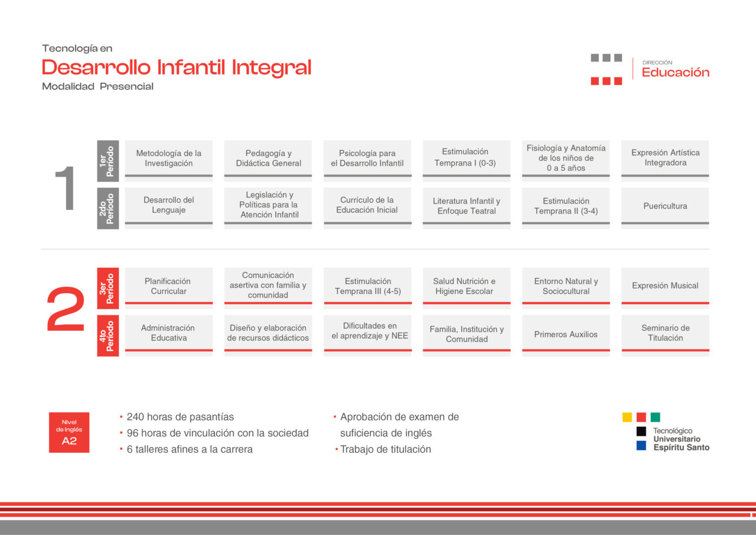Click the large gray number 1

coord(66,189)
